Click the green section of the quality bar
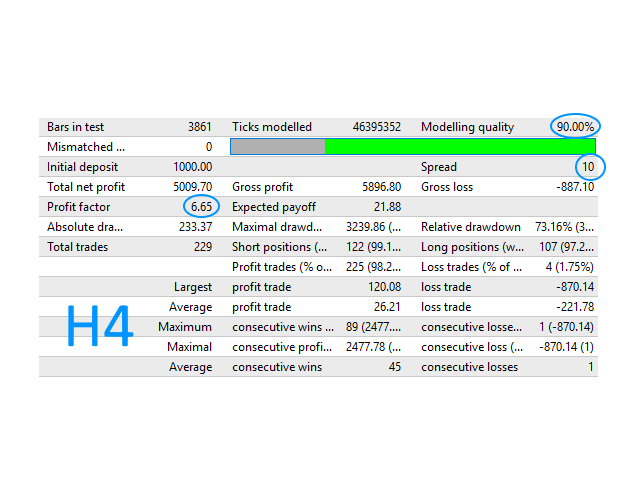 460,147
